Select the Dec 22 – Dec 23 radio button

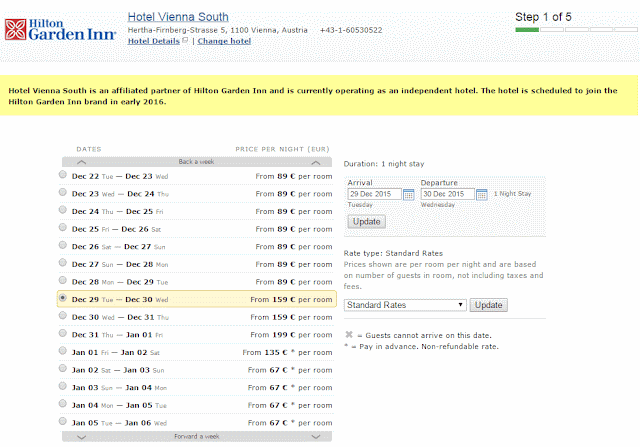(62, 175)
